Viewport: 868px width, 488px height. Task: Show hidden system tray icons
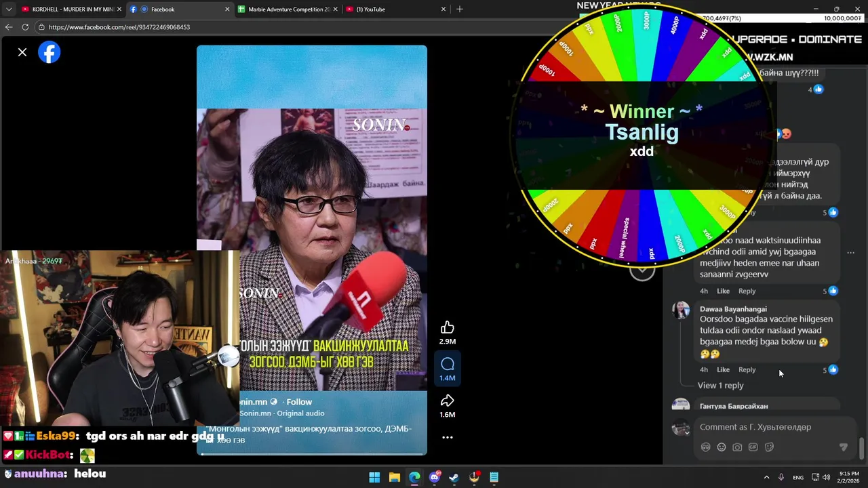point(766,477)
